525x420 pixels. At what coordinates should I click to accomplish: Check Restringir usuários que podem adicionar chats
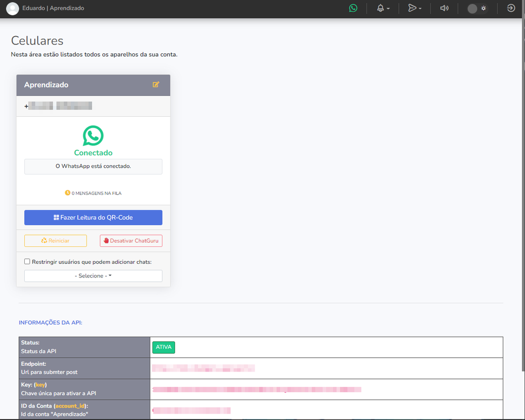[x=27, y=262]
